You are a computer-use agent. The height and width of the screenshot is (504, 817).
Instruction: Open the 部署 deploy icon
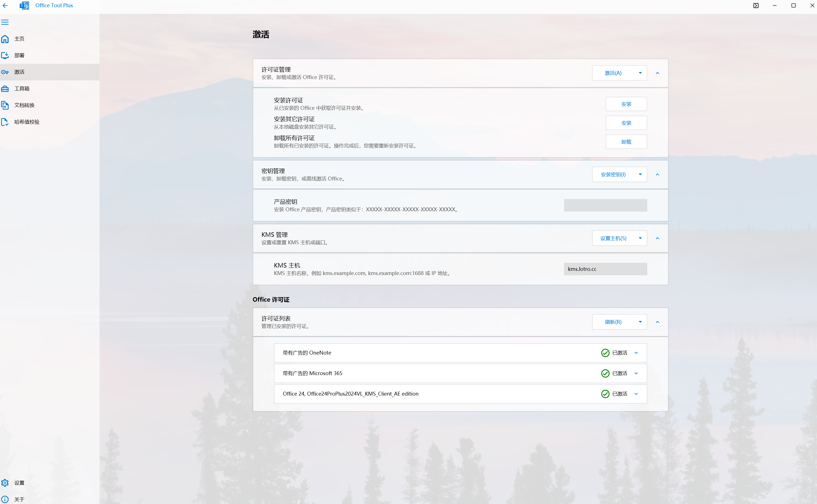5,55
